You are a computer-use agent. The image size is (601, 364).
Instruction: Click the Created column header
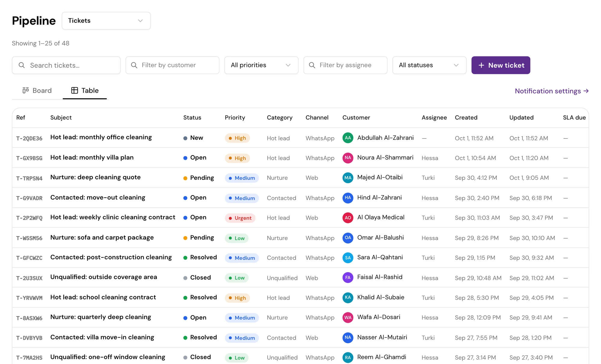point(466,117)
